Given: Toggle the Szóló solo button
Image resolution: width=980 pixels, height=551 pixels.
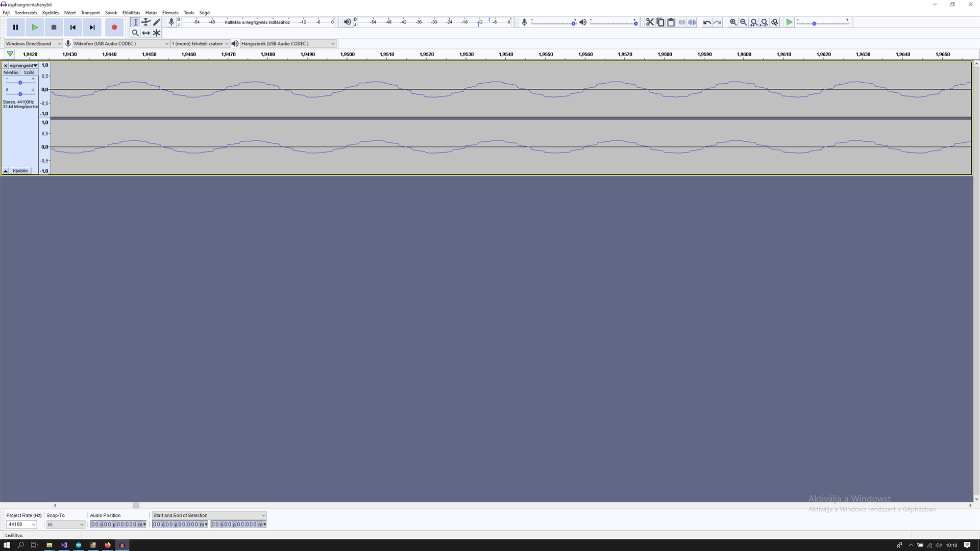Looking at the screenshot, I should [x=29, y=72].
